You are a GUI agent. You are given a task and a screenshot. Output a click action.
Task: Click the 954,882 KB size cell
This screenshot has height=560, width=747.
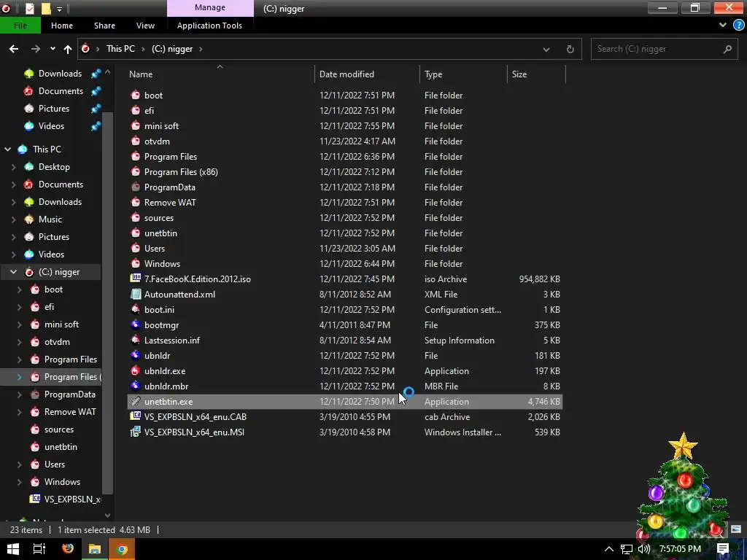[539, 279]
